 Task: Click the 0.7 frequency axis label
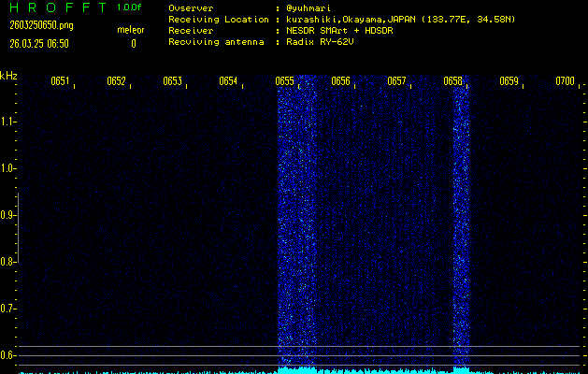tap(8, 308)
